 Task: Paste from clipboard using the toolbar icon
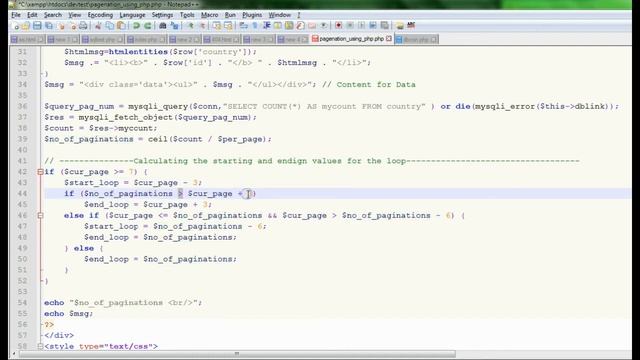(121, 26)
